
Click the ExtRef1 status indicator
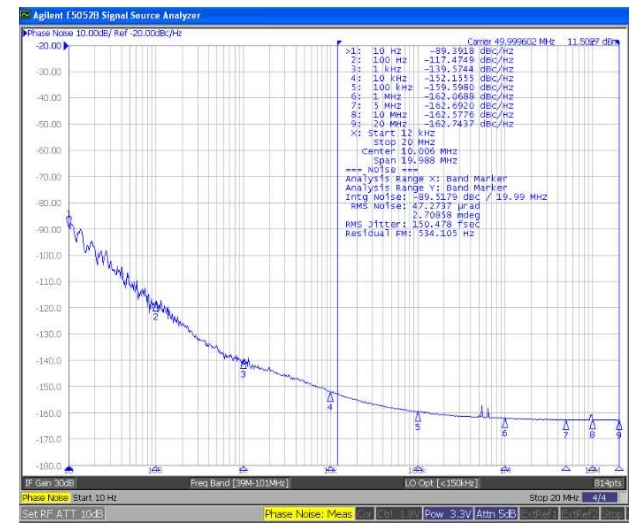click(x=539, y=514)
